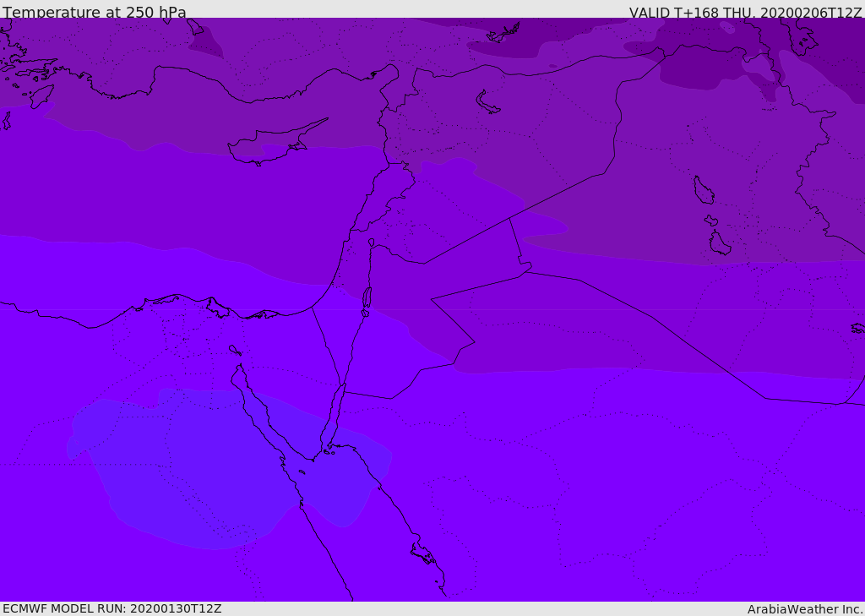The height and width of the screenshot is (616, 865).
Task: Click the 'VALID T+168 THU. 20200206T12Z' label
Action: 745,13
